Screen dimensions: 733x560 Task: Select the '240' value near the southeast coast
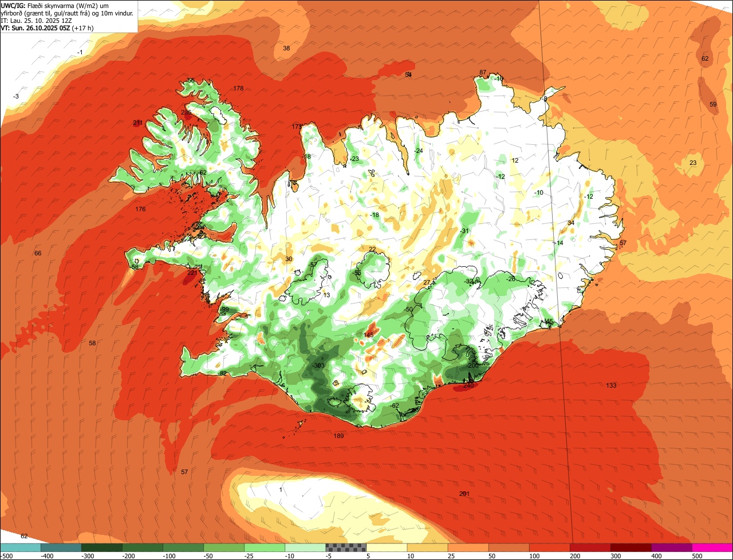tap(468, 385)
